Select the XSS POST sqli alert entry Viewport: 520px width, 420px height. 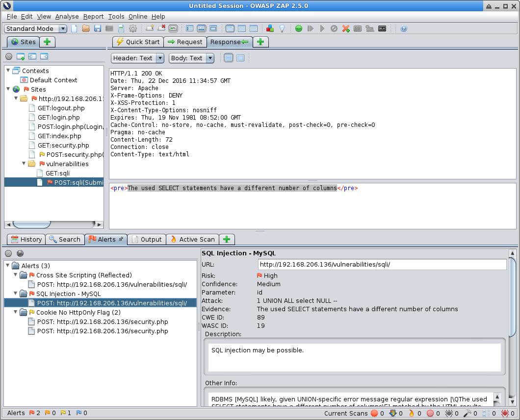112,284
